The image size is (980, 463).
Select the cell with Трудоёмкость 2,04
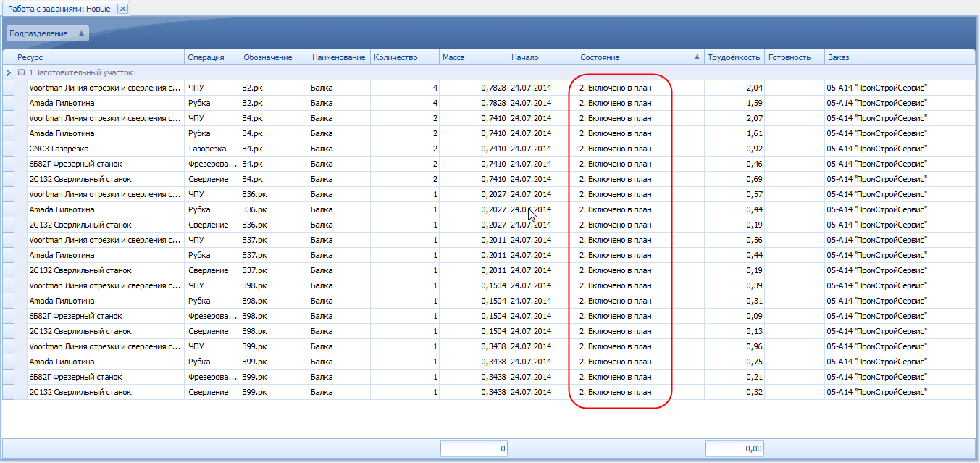(x=733, y=88)
